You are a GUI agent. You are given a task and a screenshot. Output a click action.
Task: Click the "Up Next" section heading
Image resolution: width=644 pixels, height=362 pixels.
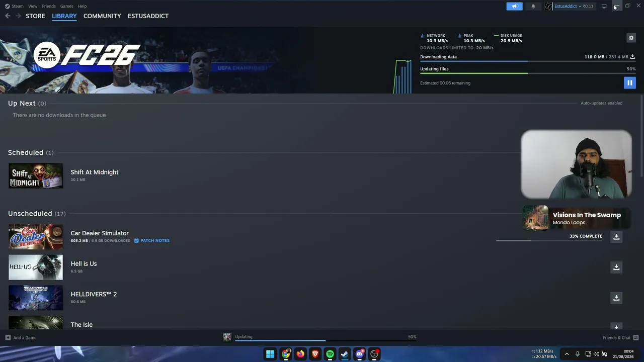tap(22, 103)
